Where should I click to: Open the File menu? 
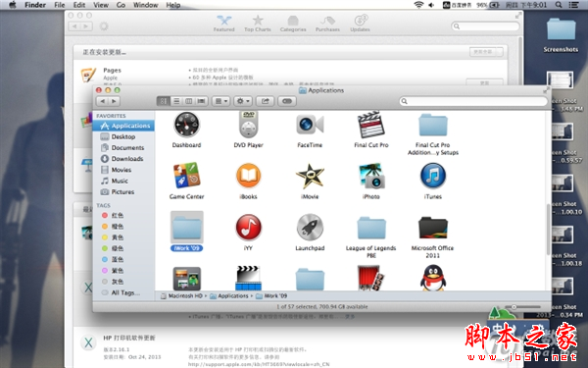(x=59, y=5)
